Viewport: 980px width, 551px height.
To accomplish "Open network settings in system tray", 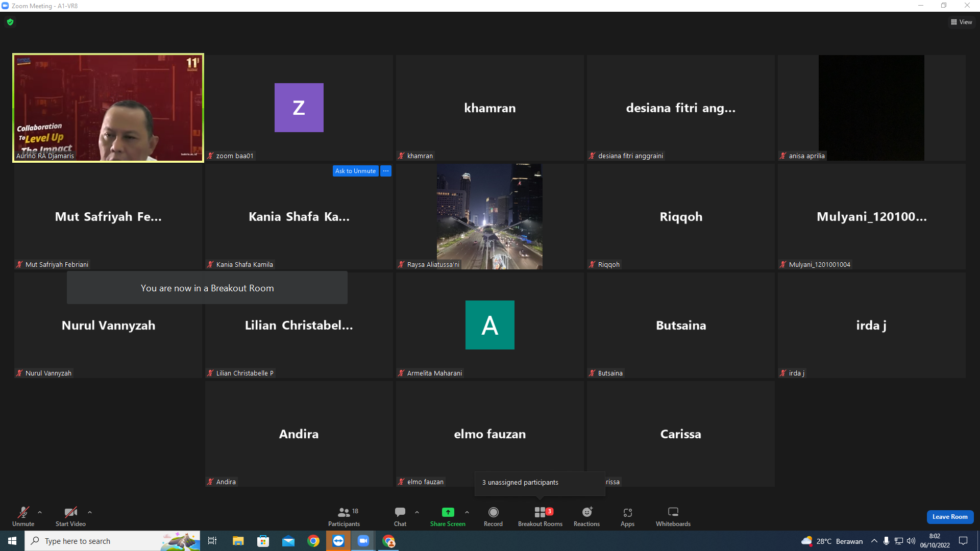I will pyautogui.click(x=899, y=541).
